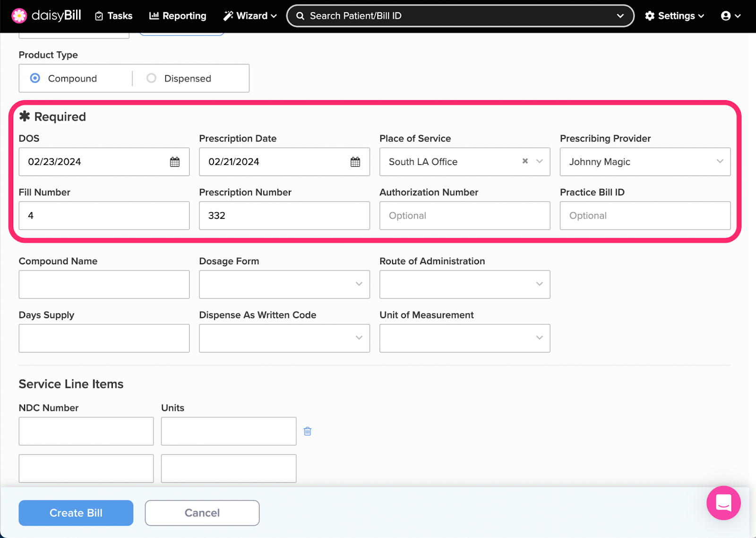The width and height of the screenshot is (756, 538).
Task: Click the daisyBill flower logo
Action: 19,15
